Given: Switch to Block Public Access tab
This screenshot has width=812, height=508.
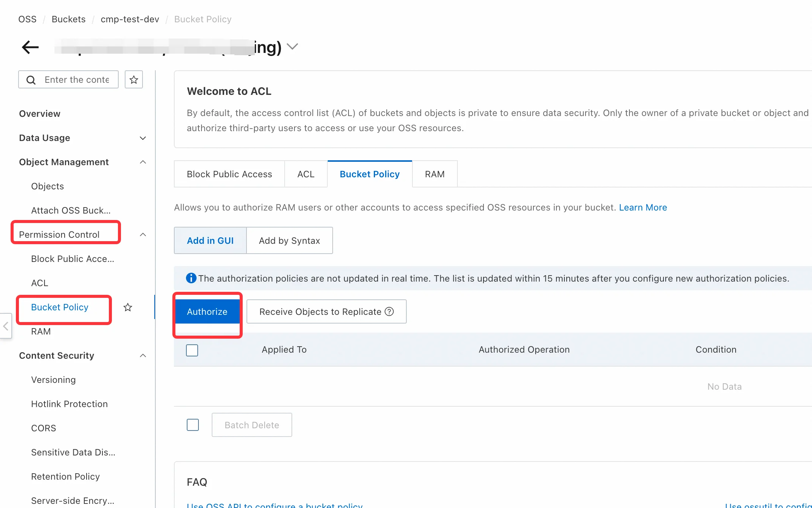Looking at the screenshot, I should click(x=229, y=174).
